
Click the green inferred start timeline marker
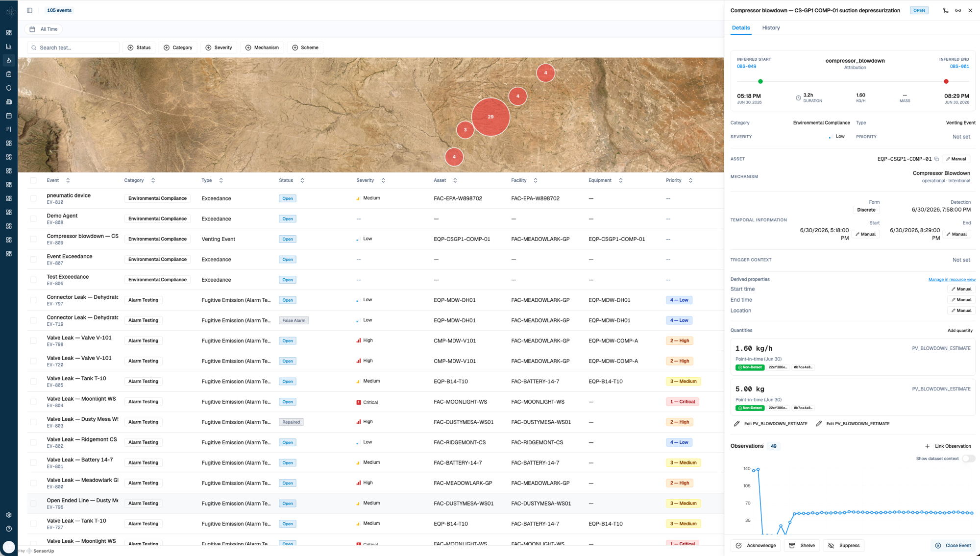click(x=760, y=81)
